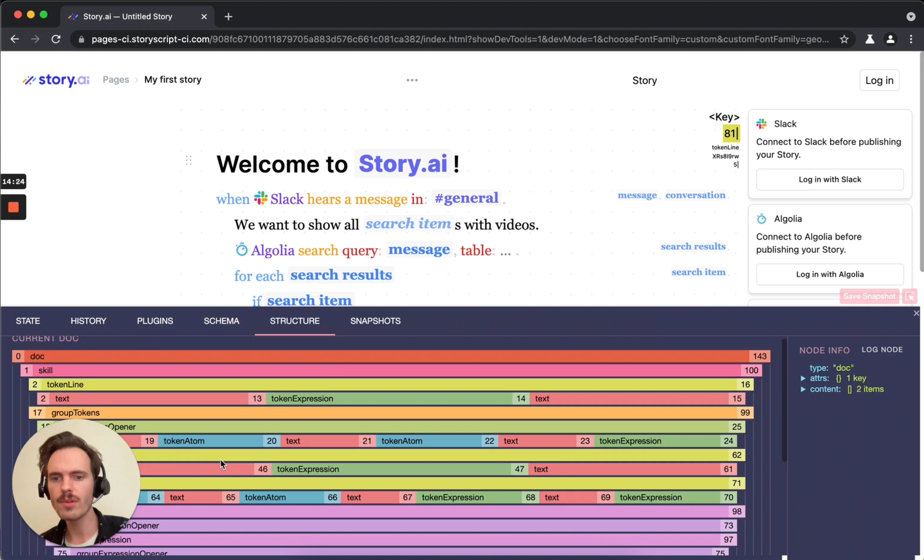This screenshot has width=924, height=560.
Task: Click the lock icon in the address bar
Action: click(x=81, y=39)
